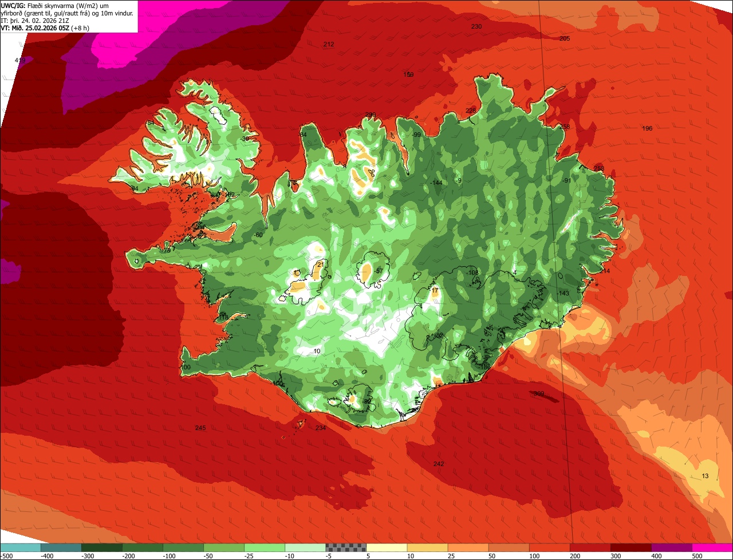
Task: Click the "-400" legend scale label
Action: [x=48, y=555]
